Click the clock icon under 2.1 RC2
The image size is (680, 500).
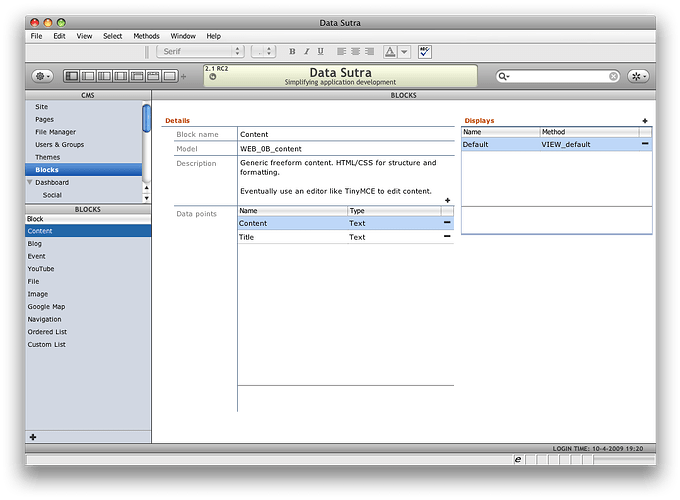212,77
